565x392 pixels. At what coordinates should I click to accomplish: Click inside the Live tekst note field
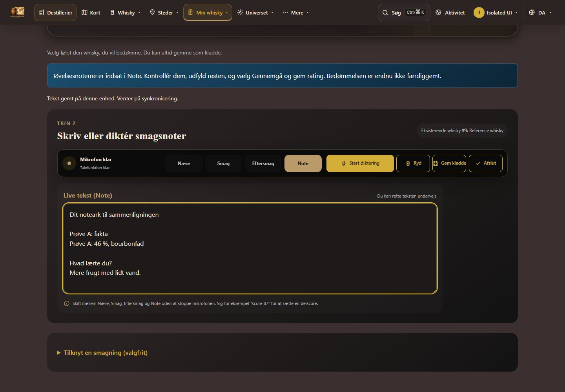click(x=250, y=248)
